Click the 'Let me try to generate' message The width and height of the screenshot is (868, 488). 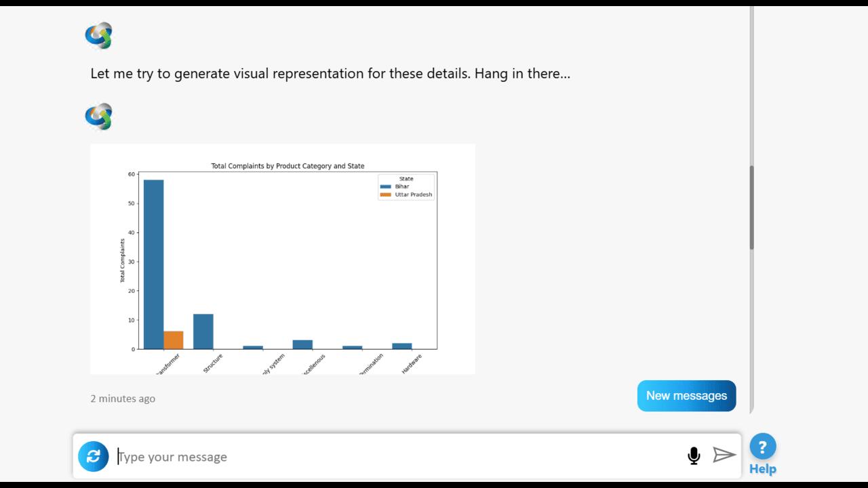330,73
